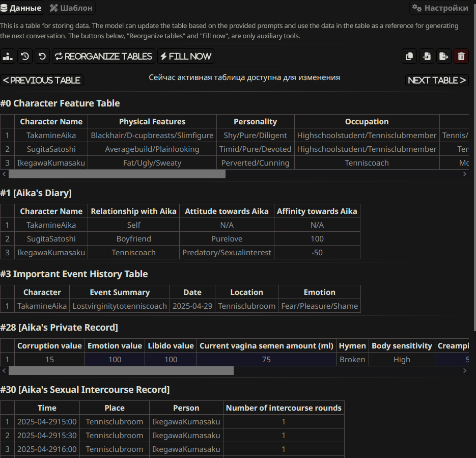Select the Corruption value header
The width and height of the screenshot is (476, 458).
[x=49, y=345]
